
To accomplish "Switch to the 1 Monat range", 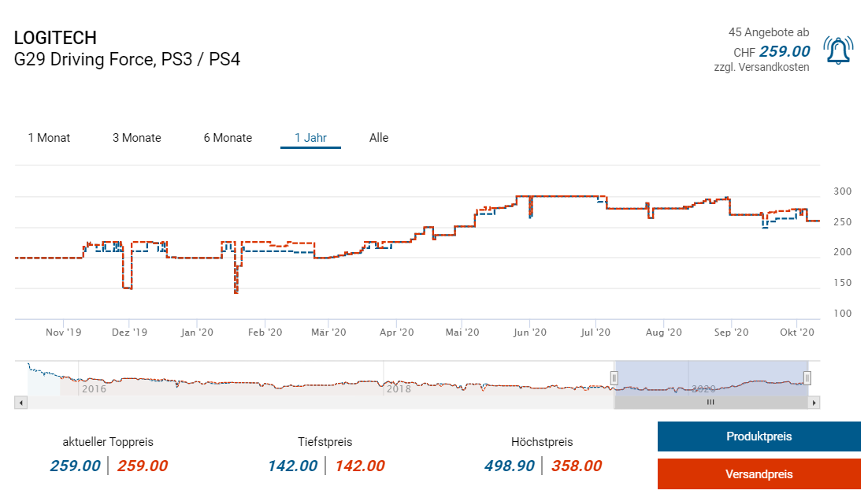I will click(49, 138).
